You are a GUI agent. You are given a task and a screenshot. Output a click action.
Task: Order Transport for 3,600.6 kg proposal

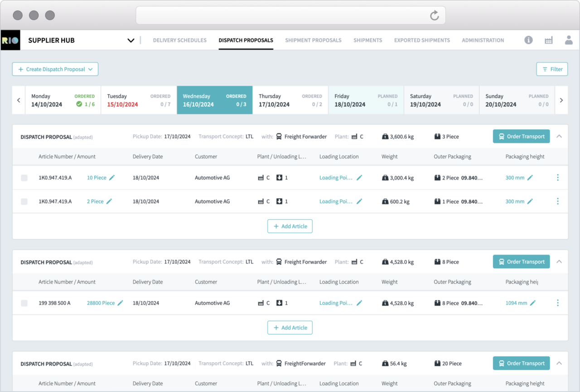coord(522,136)
